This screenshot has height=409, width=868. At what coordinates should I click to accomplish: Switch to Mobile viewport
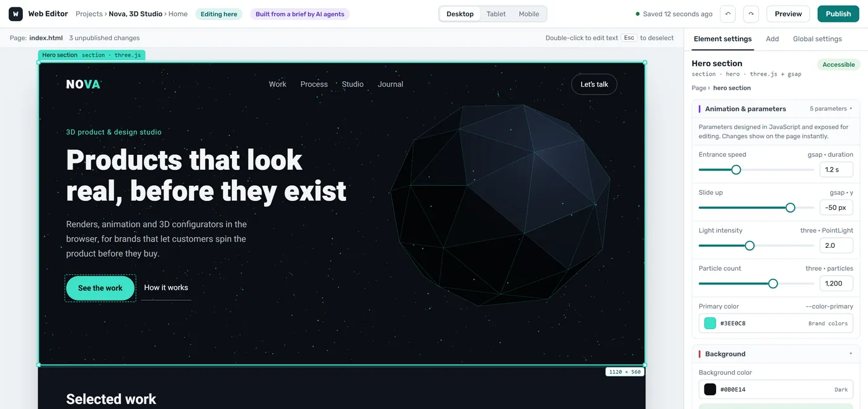[529, 14]
